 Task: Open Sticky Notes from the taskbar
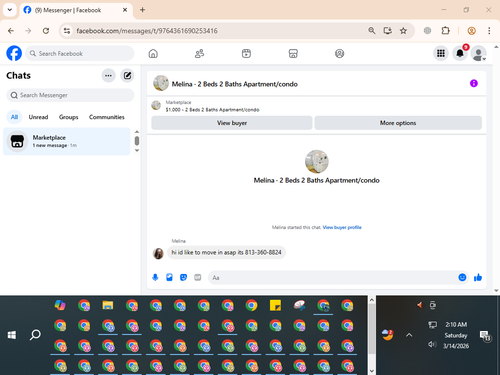pyautogui.click(x=275, y=305)
